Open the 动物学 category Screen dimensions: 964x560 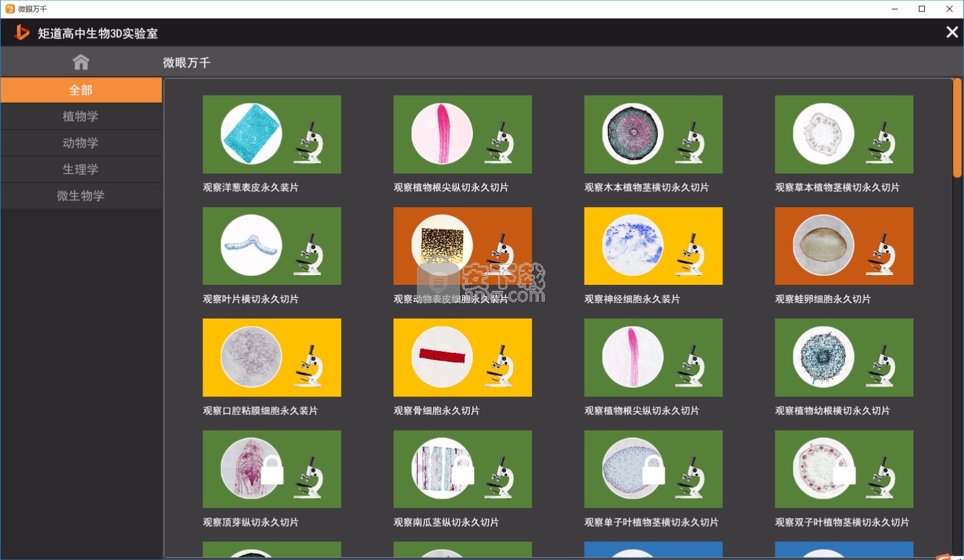click(x=81, y=143)
